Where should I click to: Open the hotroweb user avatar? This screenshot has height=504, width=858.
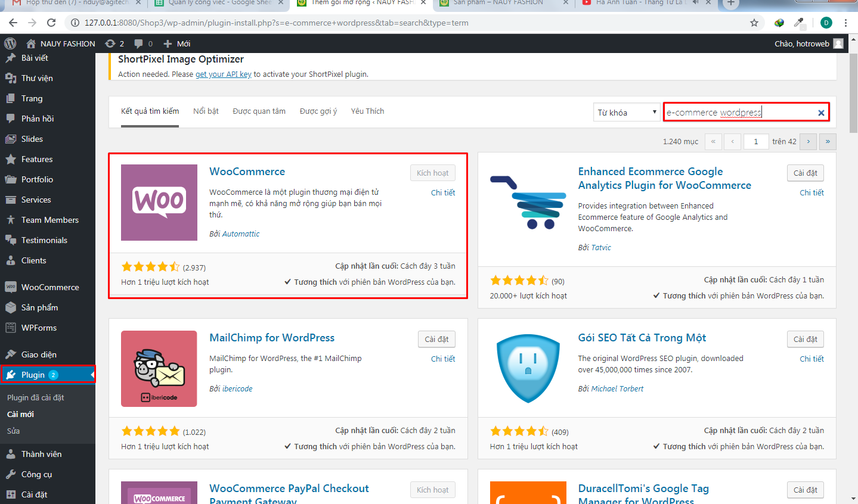(838, 43)
